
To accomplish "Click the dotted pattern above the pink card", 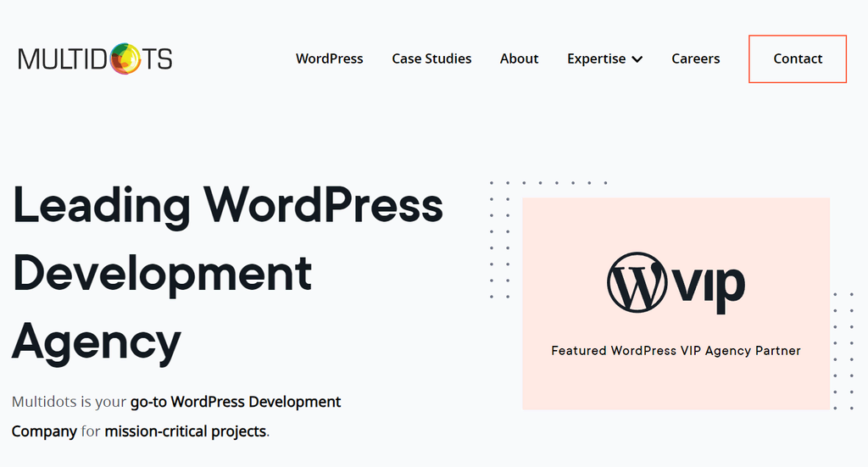I will (548, 182).
